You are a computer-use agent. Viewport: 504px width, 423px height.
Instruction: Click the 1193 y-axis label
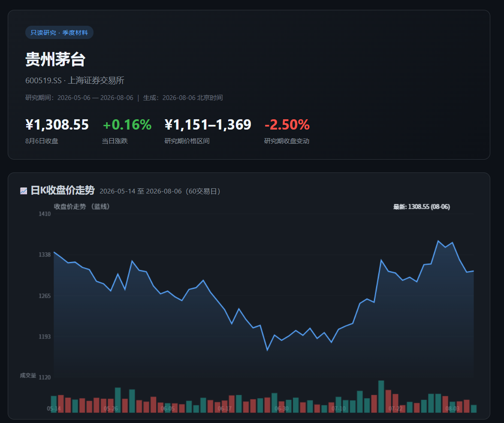[x=45, y=336]
